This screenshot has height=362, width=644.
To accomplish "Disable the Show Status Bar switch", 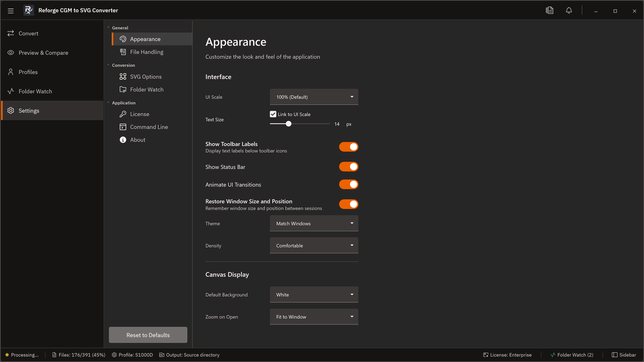I will [x=348, y=167].
